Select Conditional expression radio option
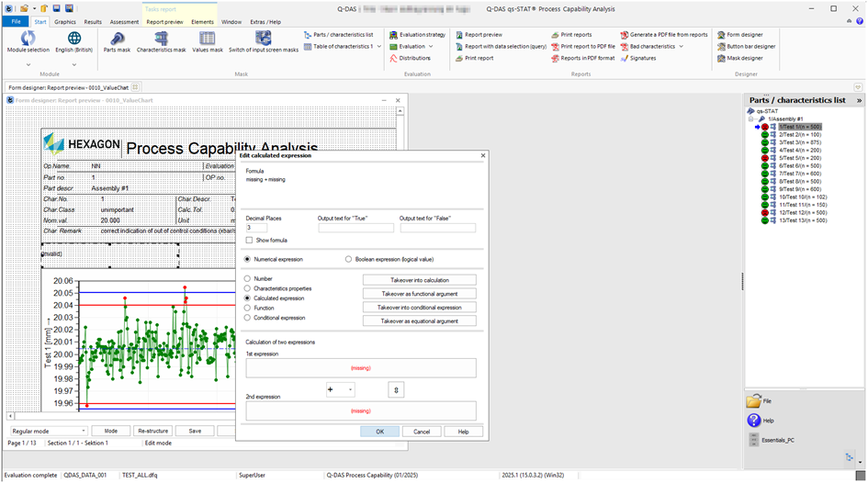The height and width of the screenshot is (483, 868). click(x=247, y=318)
